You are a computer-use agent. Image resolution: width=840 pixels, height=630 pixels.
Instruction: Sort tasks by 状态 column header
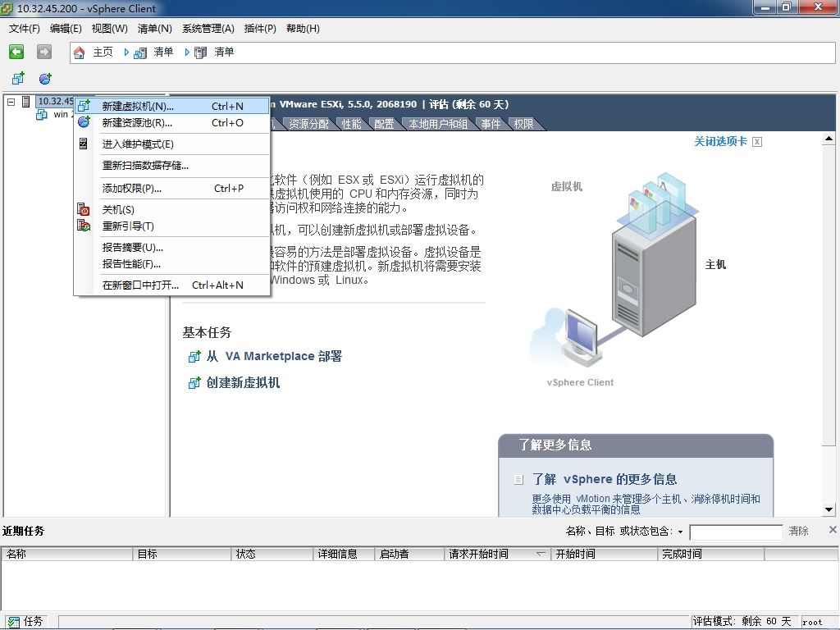[x=272, y=554]
